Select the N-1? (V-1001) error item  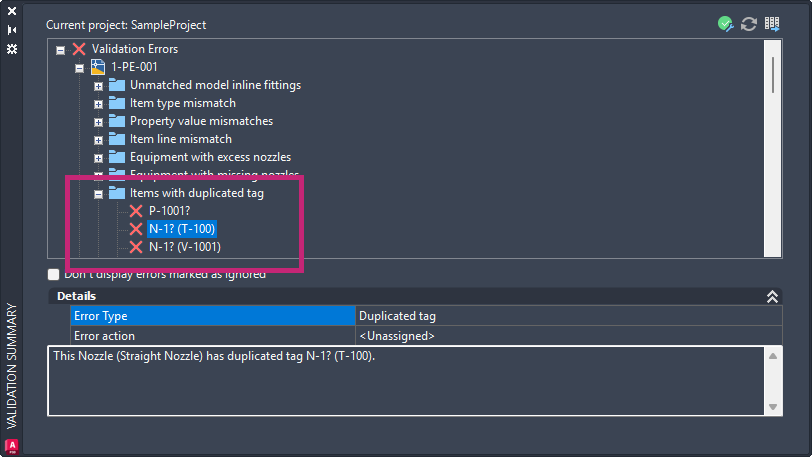[x=185, y=247]
